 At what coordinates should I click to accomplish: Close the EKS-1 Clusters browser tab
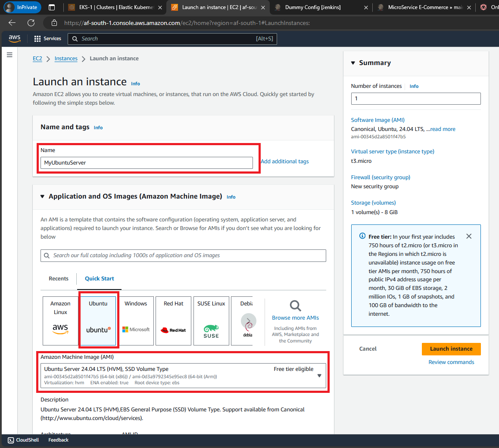[x=160, y=7]
